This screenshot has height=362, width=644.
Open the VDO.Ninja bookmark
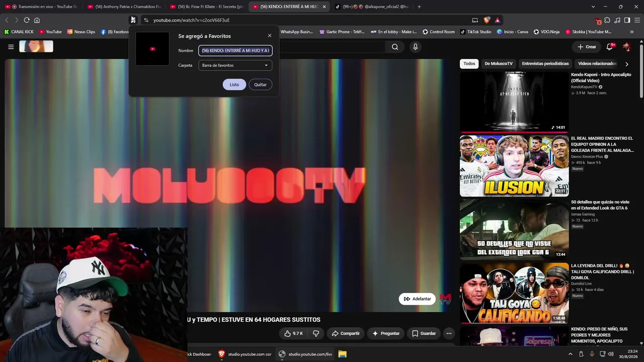[x=546, y=32]
